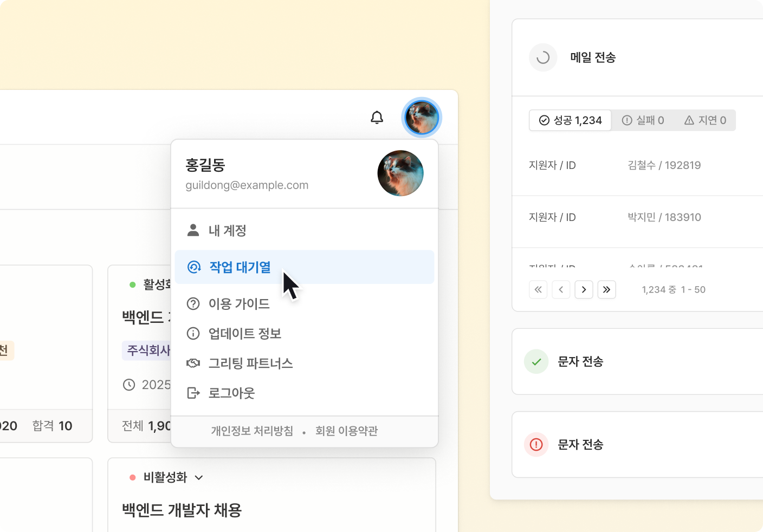The width and height of the screenshot is (763, 532).
Task: Click large profile photo in dropdown
Action: coord(400,173)
